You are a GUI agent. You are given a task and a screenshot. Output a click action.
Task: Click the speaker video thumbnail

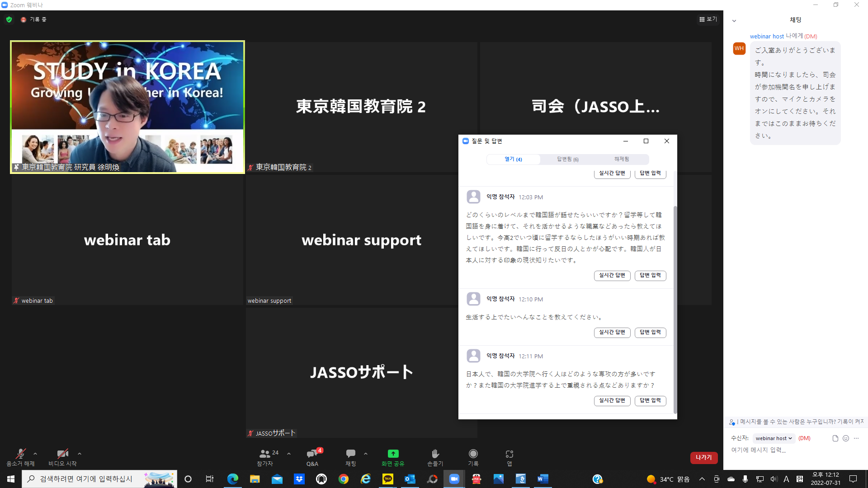pyautogui.click(x=127, y=107)
